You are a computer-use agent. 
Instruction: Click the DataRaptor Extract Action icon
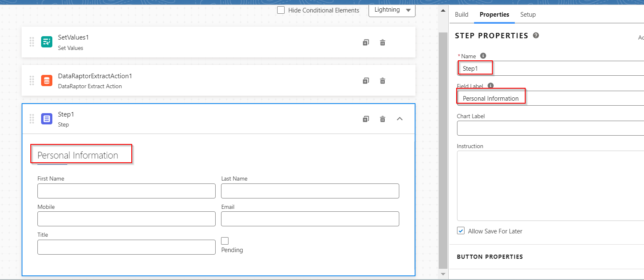[47, 80]
